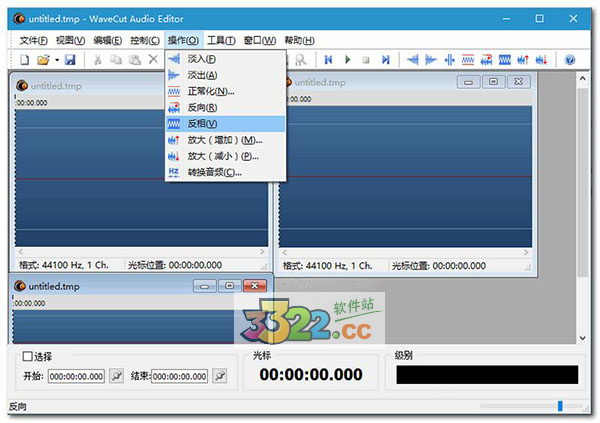Click the 开始 start time input field
600x423 pixels.
click(x=77, y=376)
